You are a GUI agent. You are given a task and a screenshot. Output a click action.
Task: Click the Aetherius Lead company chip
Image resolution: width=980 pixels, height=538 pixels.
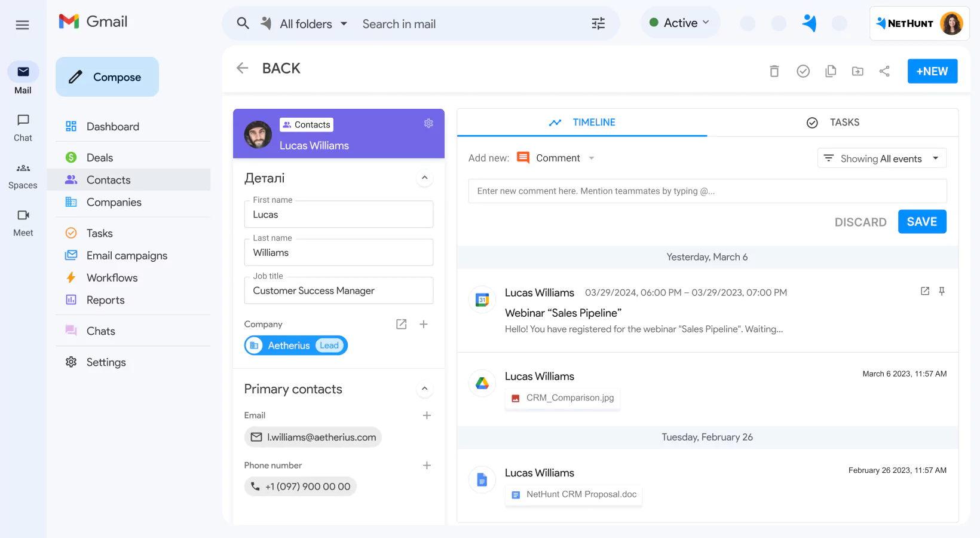point(296,345)
